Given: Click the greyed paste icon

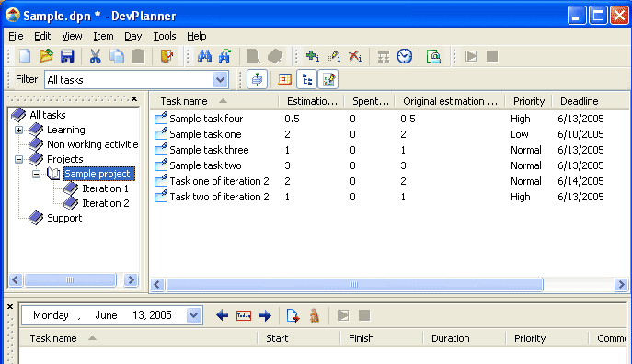Looking at the screenshot, I should (138, 56).
